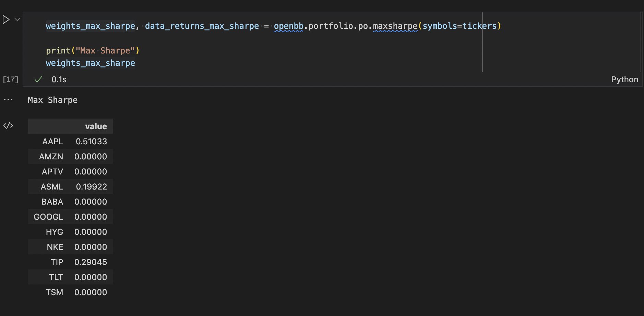Click the change output presentation icon

point(8,125)
